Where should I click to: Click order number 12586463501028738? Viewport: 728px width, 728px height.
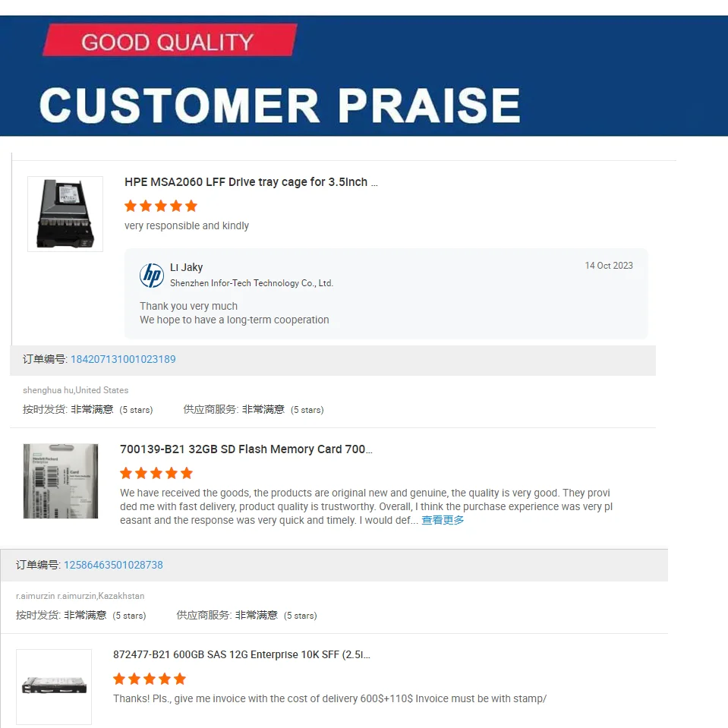tap(113, 565)
